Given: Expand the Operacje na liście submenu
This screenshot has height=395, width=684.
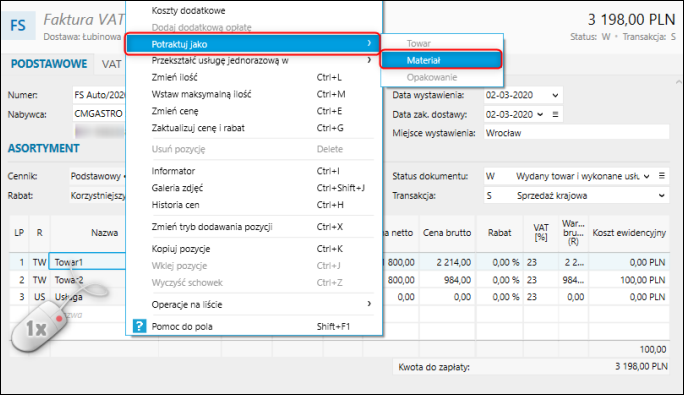Looking at the screenshot, I should tap(369, 304).
